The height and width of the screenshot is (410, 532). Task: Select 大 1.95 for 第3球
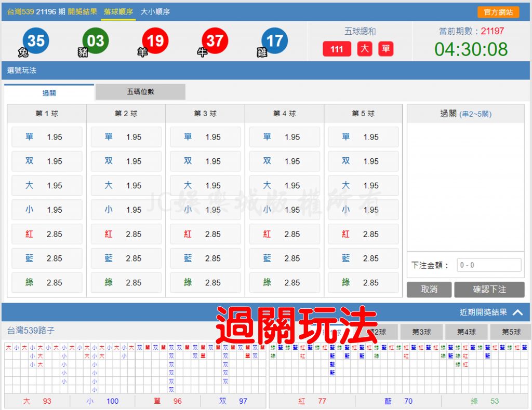(x=205, y=185)
